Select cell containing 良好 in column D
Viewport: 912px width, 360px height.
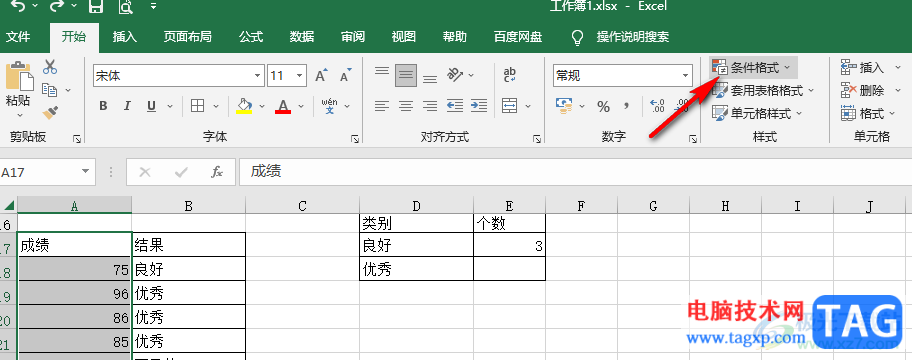[416, 246]
